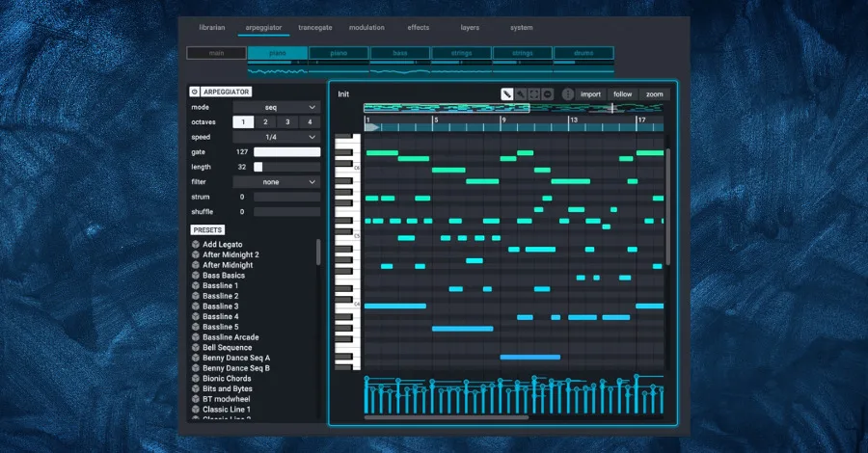
Task: Click the presets list scrollbar
Action: (x=318, y=253)
